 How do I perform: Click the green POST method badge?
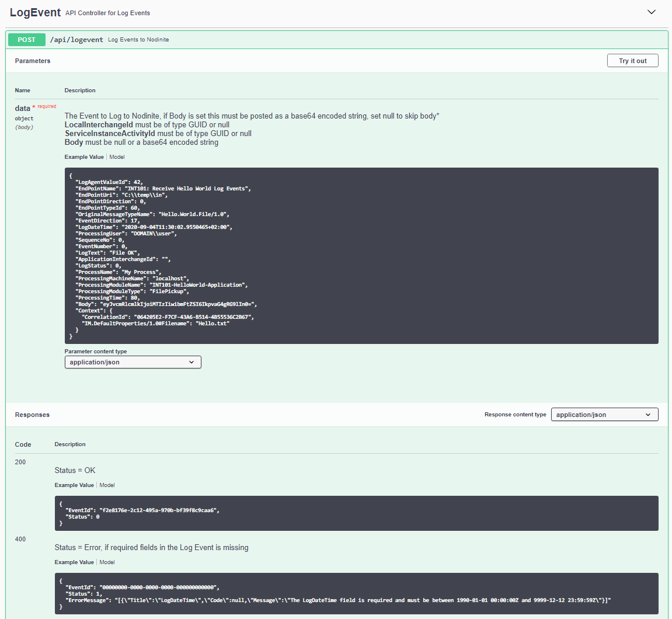click(x=27, y=40)
